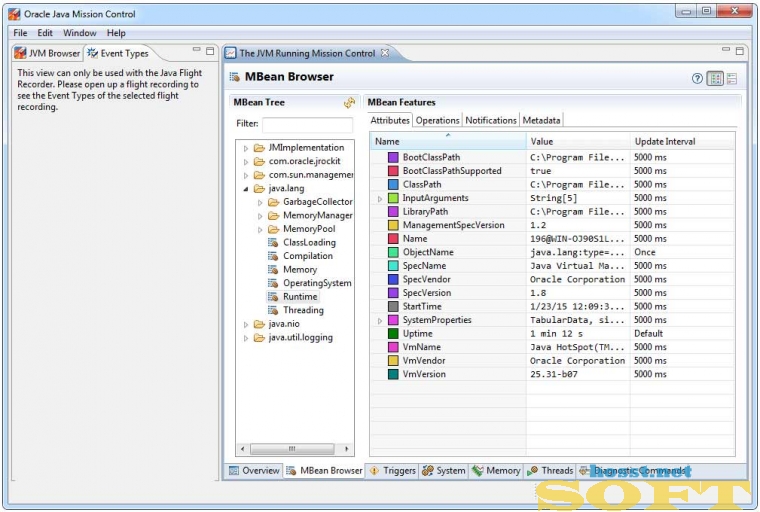This screenshot has width=760, height=512.
Task: Click the ClassPath blue color swatch
Action: coord(393,184)
